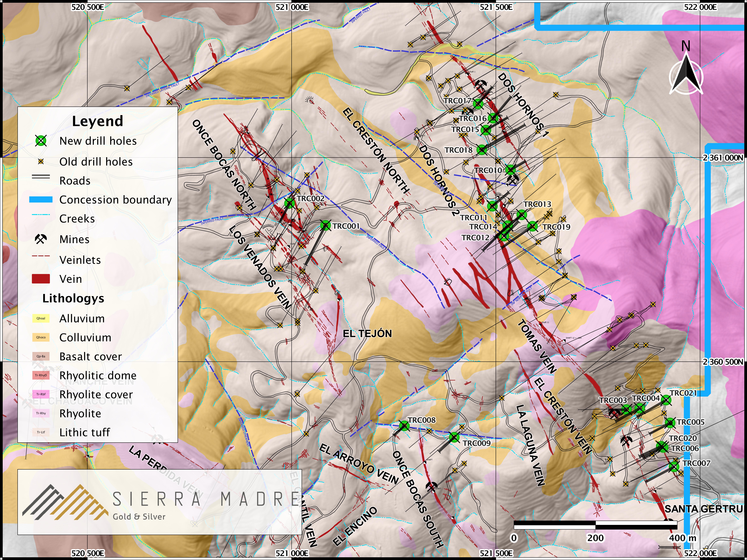747x560 pixels.
Task: Click the 2 360 500N northing label
Action: [x=723, y=362]
